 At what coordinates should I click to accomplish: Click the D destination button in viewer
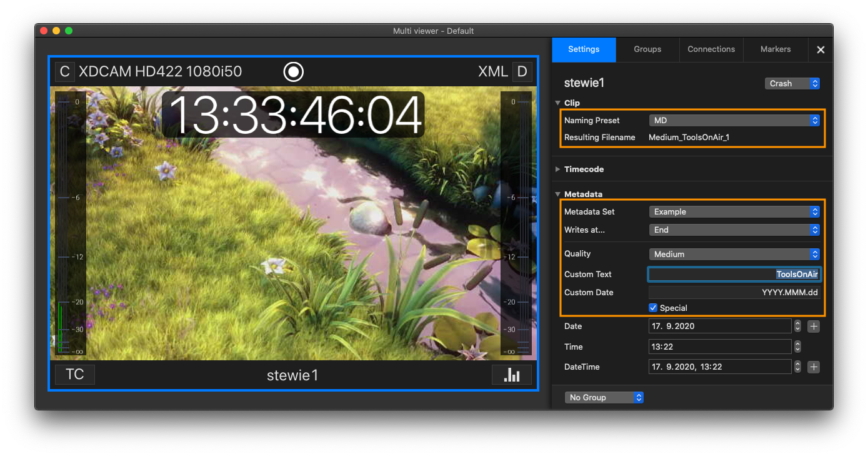pos(522,71)
